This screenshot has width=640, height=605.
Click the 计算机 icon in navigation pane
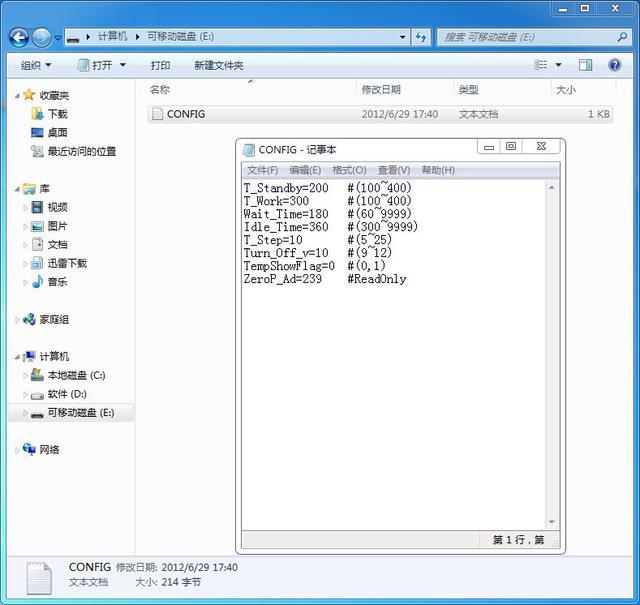(29, 356)
